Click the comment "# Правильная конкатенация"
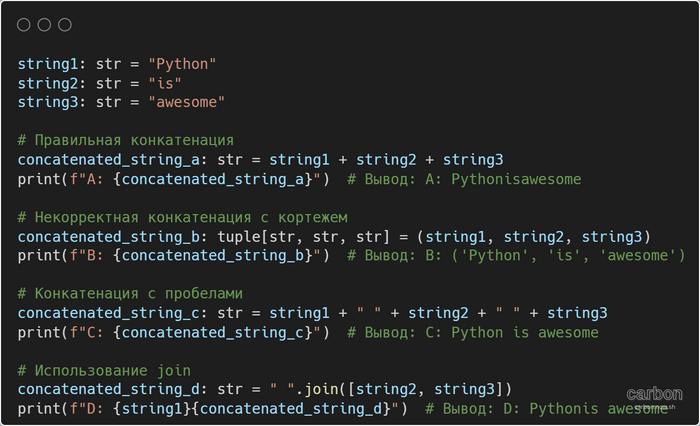Image resolution: width=700 pixels, height=426 pixels. (126, 140)
